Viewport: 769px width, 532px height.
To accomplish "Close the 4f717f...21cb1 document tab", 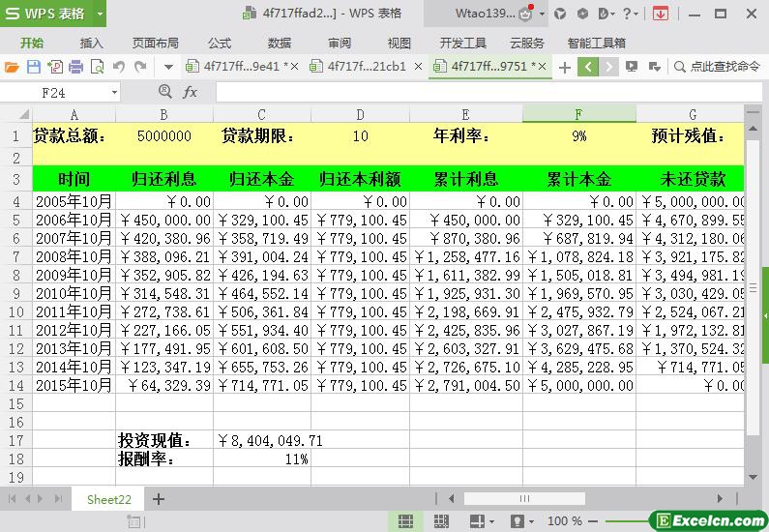I will pos(418,66).
